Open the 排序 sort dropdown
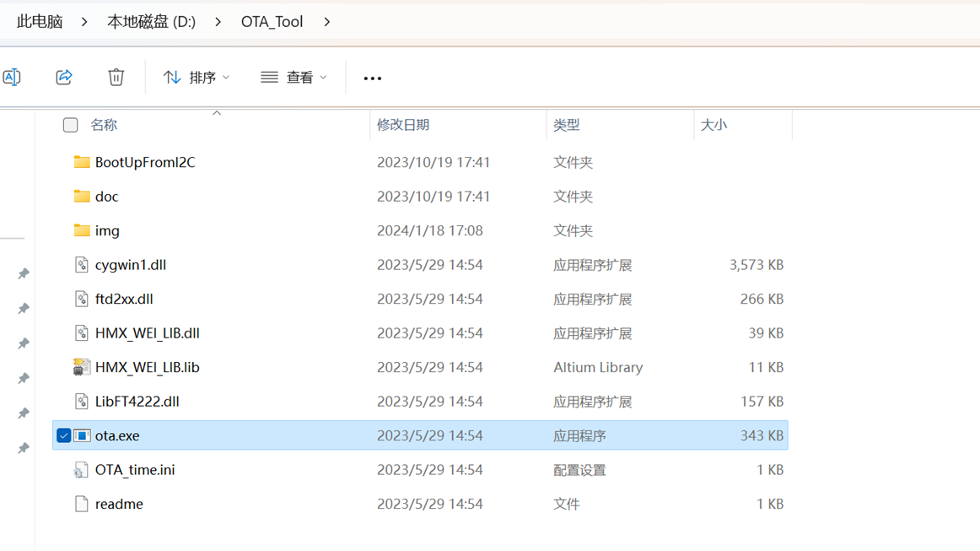This screenshot has height=551, width=980. click(197, 78)
